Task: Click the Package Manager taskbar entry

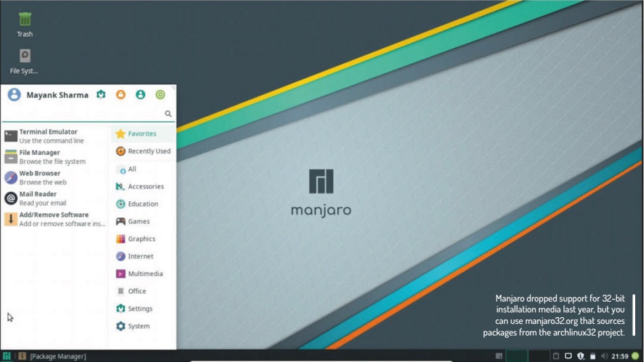Action: point(54,357)
